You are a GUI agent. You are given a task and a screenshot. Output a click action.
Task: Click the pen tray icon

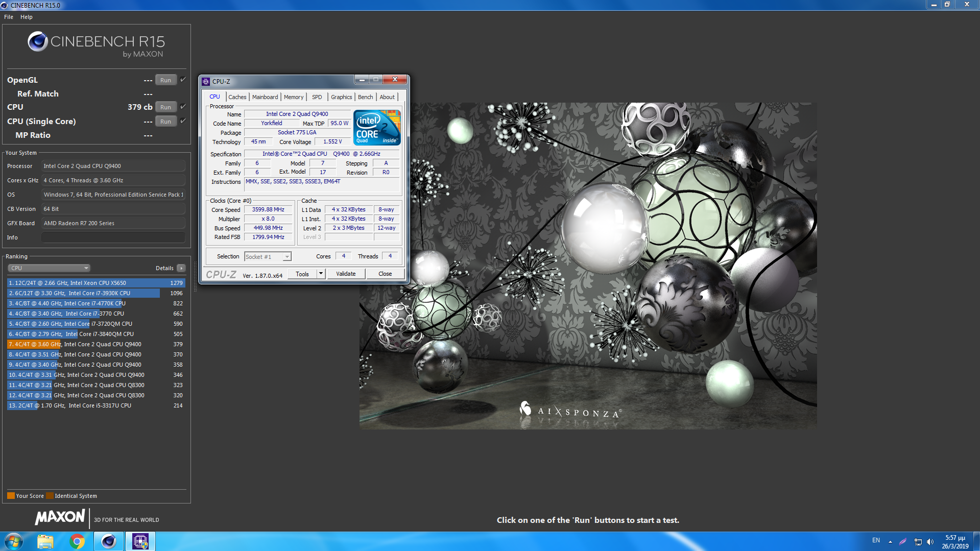click(x=903, y=542)
